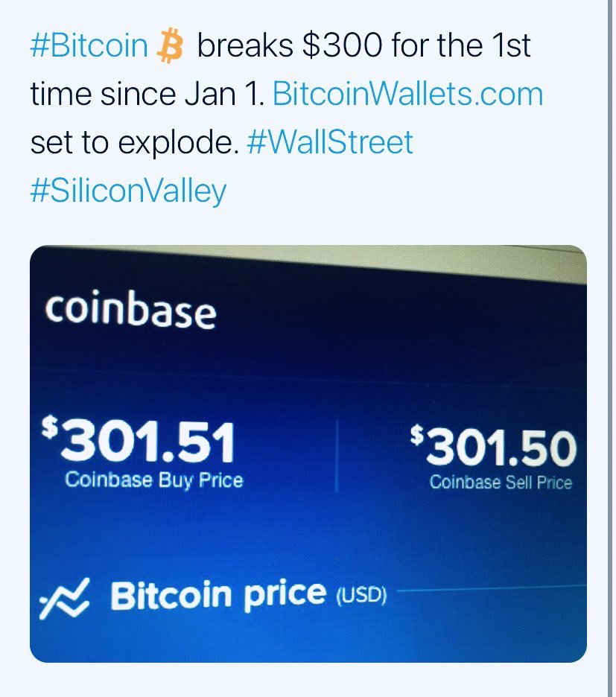
Task: Open the #SiliconValley hashtag
Action: click(x=128, y=191)
